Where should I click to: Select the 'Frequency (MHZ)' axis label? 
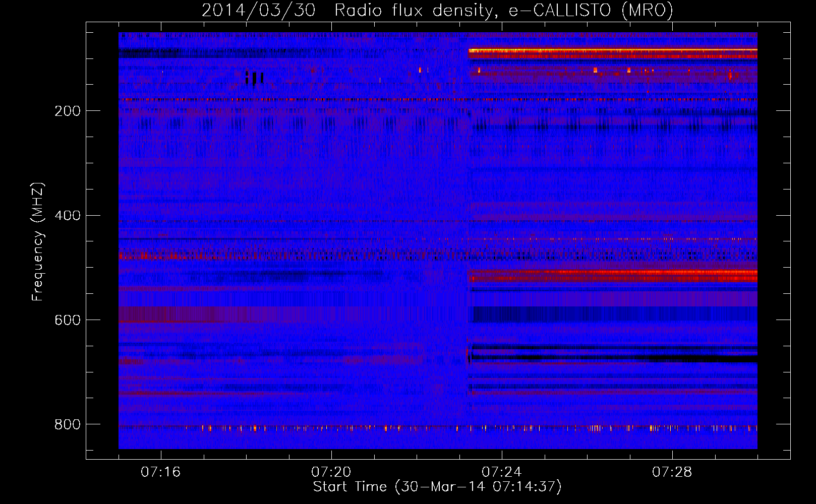point(37,241)
